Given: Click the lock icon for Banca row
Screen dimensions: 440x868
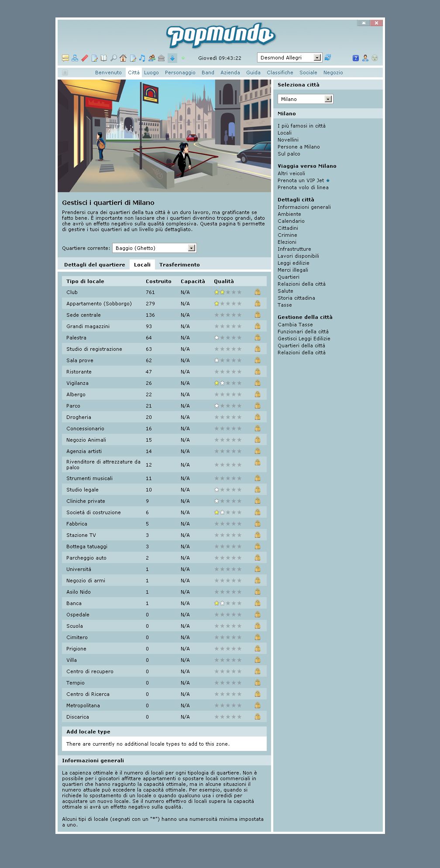Looking at the screenshot, I should coord(258,603).
